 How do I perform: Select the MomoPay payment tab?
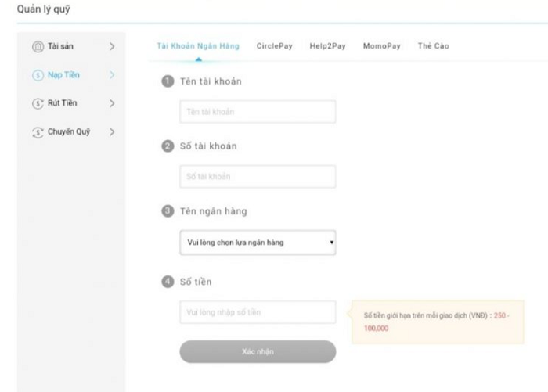coord(381,46)
